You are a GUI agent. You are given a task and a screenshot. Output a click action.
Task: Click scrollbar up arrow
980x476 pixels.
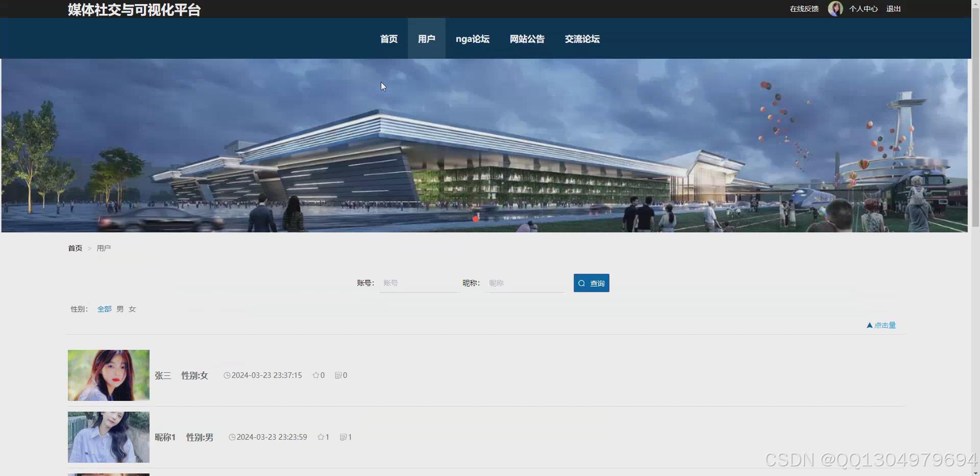(975, 4)
